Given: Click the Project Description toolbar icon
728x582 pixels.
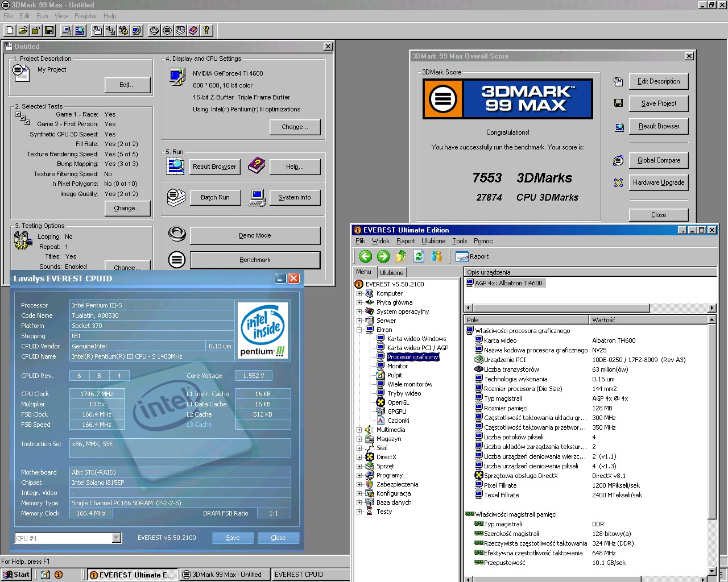Looking at the screenshot, I should click(97, 30).
